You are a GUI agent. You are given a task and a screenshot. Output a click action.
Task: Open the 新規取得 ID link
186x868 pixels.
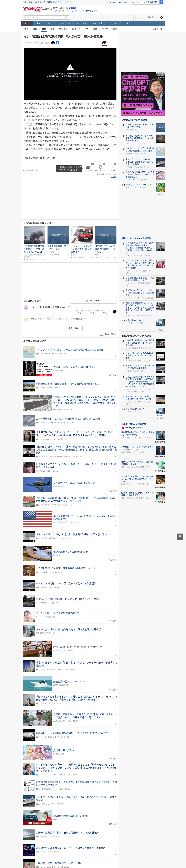72,8
